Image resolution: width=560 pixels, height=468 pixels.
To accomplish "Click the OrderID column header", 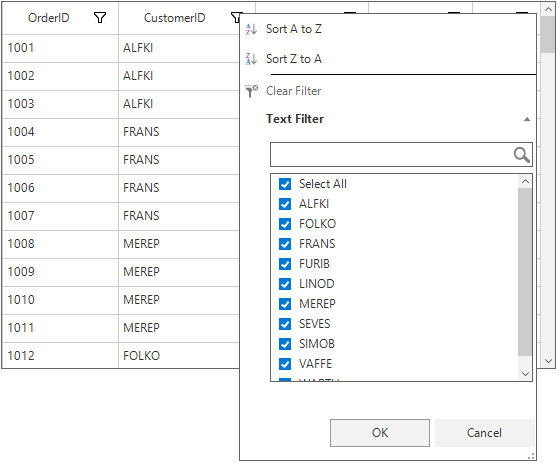I will coord(60,18).
